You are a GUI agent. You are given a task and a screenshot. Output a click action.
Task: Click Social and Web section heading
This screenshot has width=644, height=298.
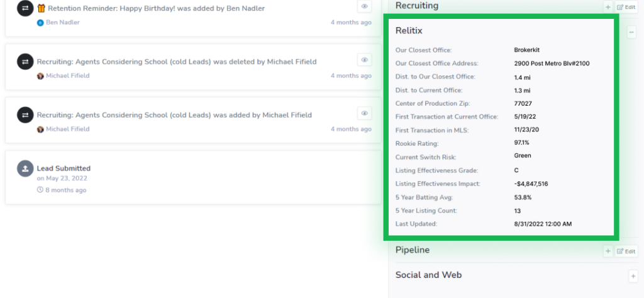[428, 275]
